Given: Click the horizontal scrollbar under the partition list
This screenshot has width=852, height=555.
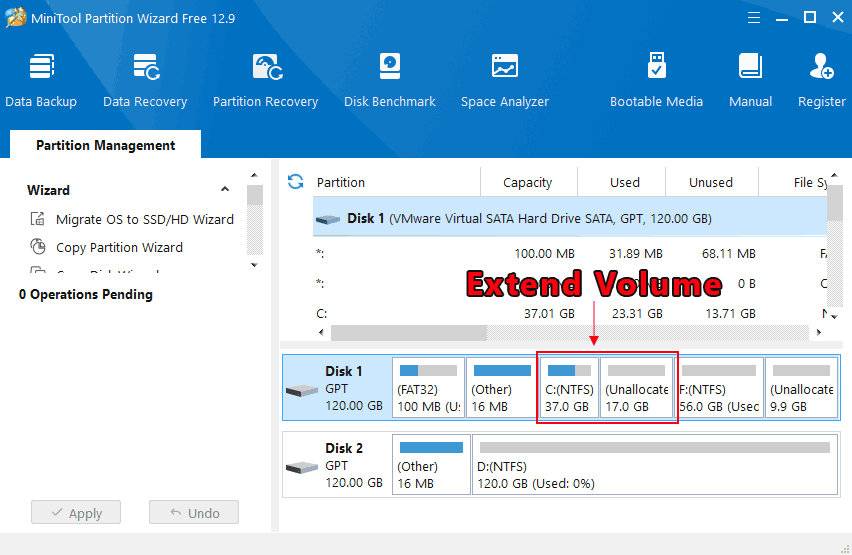Looking at the screenshot, I should (x=408, y=333).
